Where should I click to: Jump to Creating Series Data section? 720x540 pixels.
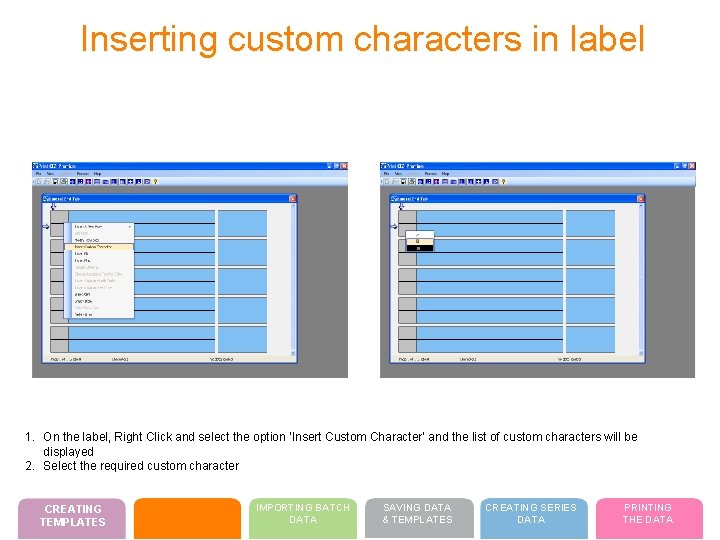[x=534, y=518]
